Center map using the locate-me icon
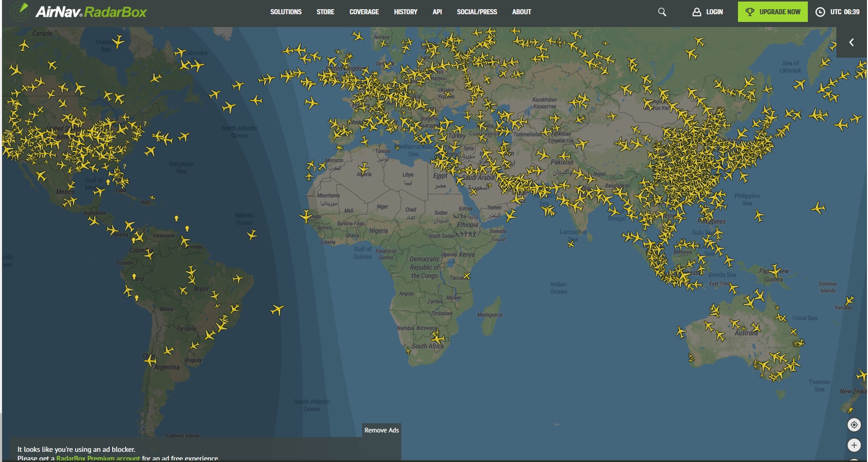 click(854, 425)
